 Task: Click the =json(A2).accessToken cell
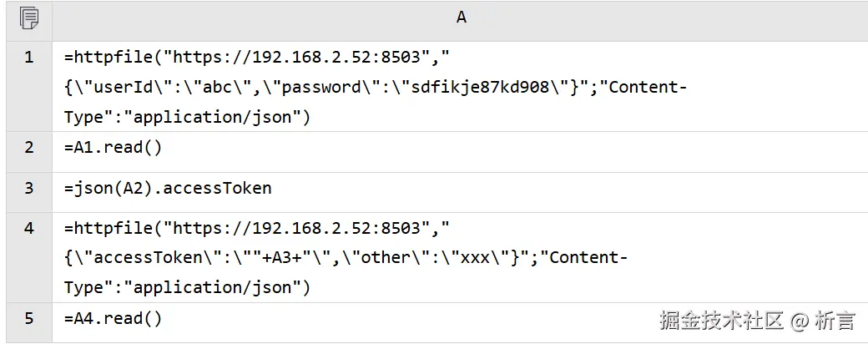click(168, 188)
